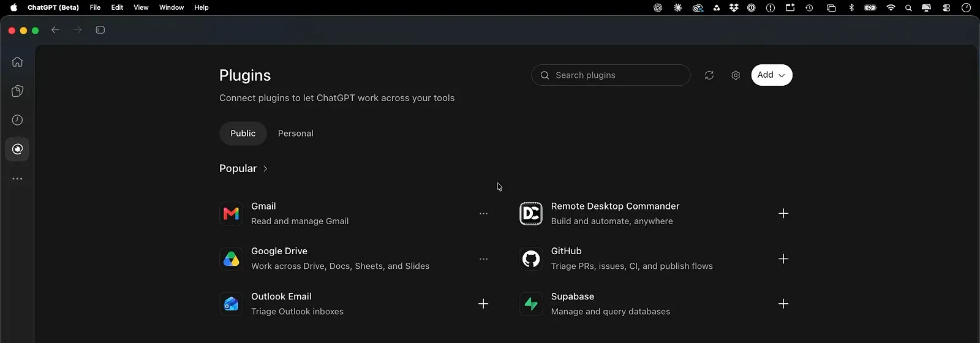This screenshot has height=343, width=980.
Task: Open the Remote Desktop Commander title
Action: click(x=615, y=206)
